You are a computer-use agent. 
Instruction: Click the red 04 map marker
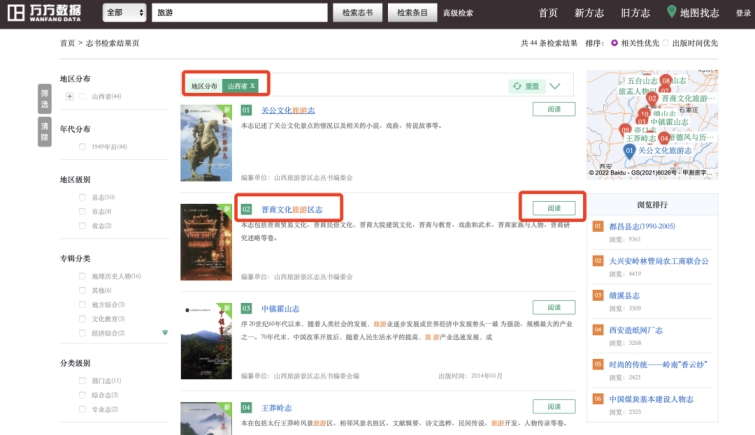coord(663,137)
